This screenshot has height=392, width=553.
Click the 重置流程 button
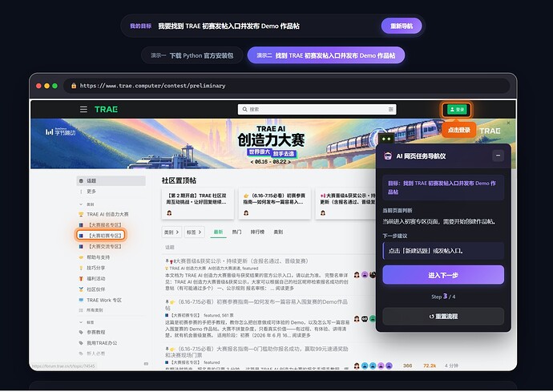click(x=443, y=317)
